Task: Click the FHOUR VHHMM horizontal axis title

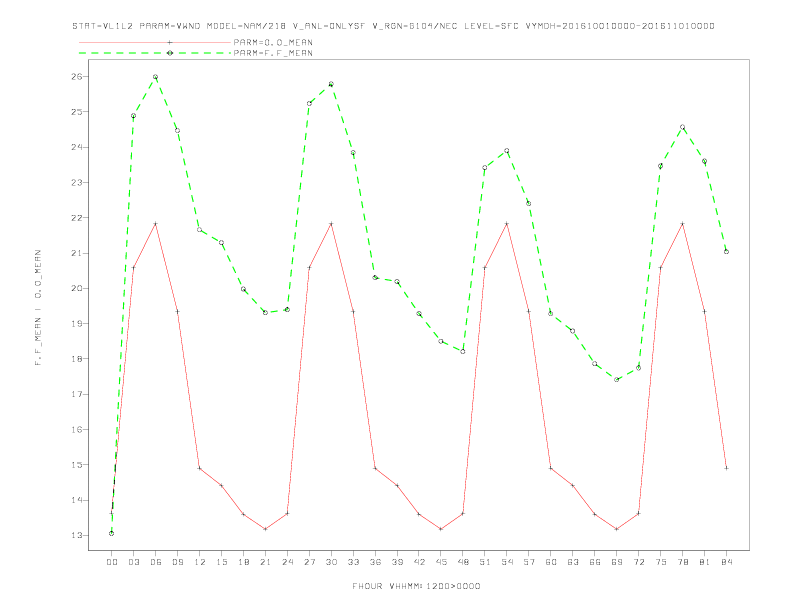Action: (x=416, y=586)
